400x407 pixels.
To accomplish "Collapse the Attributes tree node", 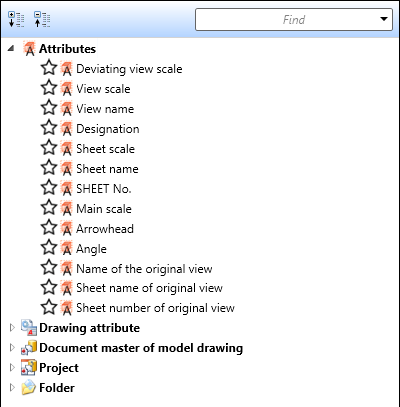I will point(11,49).
